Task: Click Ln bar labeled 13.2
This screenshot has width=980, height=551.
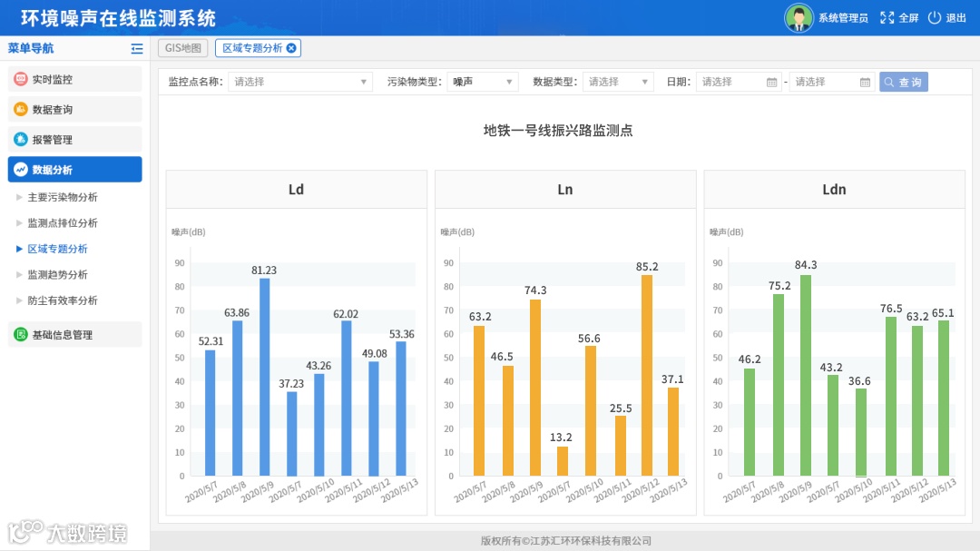Action: [563, 461]
